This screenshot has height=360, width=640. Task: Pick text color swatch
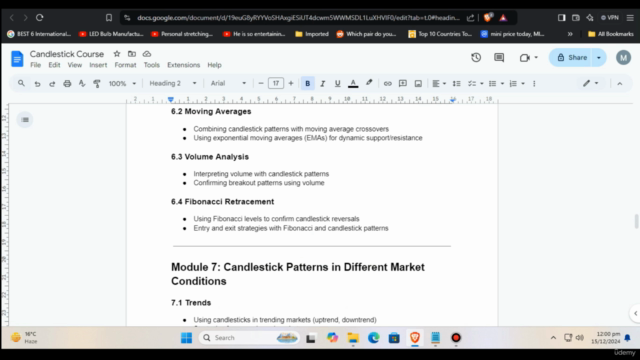353,84
